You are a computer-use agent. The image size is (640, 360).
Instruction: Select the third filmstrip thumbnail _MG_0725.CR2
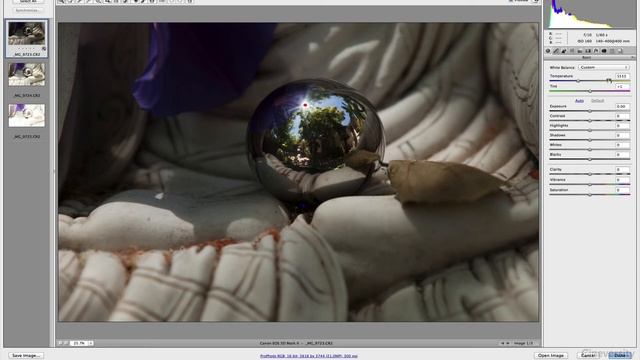click(x=27, y=116)
